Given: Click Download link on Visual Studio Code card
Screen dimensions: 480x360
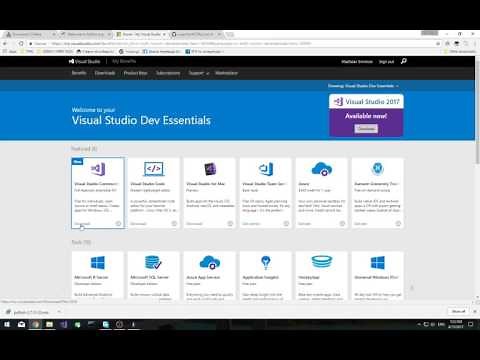Looking at the screenshot, I should (138, 224).
